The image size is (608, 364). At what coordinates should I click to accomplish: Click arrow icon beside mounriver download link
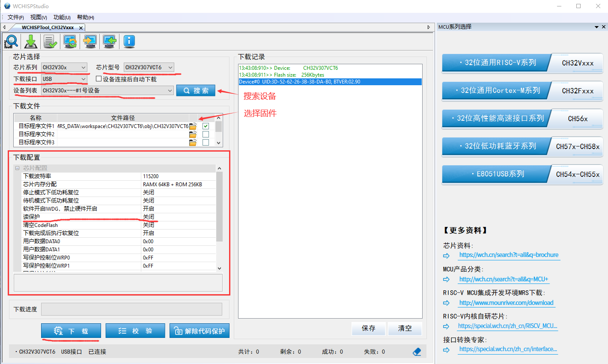tap(446, 303)
